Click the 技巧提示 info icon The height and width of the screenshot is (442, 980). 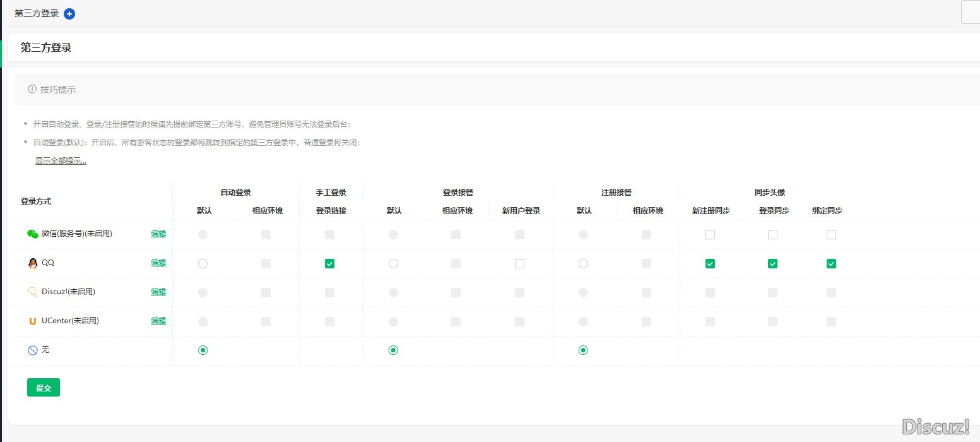tap(32, 90)
